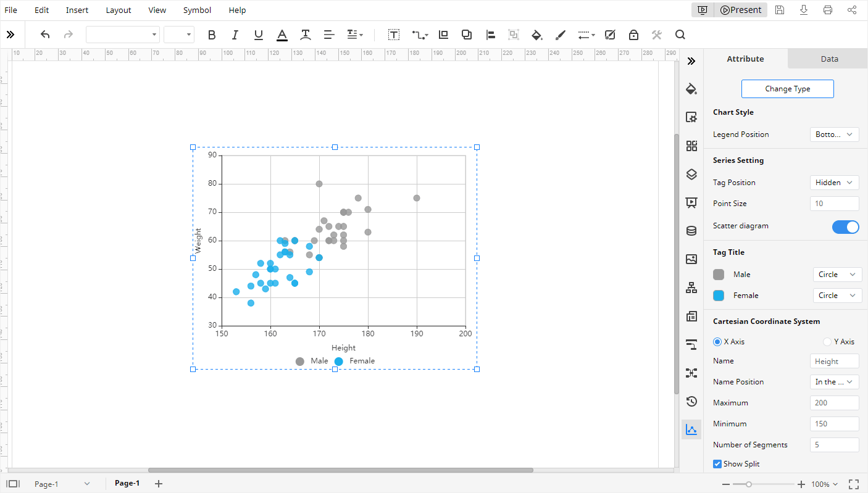This screenshot has height=493, width=868.
Task: Open the Symbol menu
Action: click(197, 10)
